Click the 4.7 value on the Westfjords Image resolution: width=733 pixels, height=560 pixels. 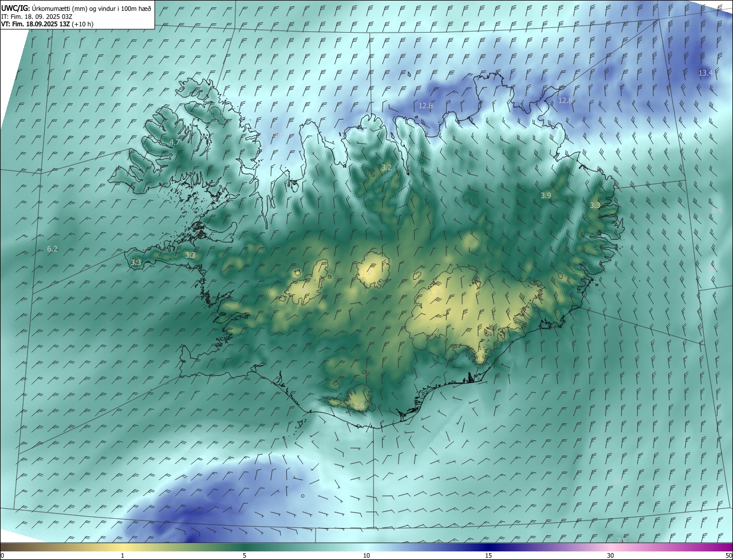174,142
